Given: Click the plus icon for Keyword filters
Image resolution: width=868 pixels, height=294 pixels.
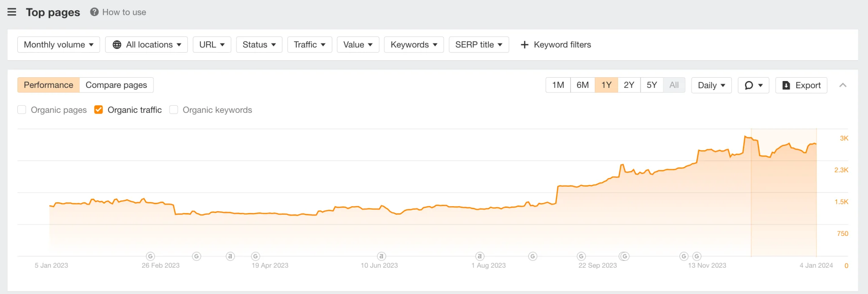Looking at the screenshot, I should [x=524, y=45].
